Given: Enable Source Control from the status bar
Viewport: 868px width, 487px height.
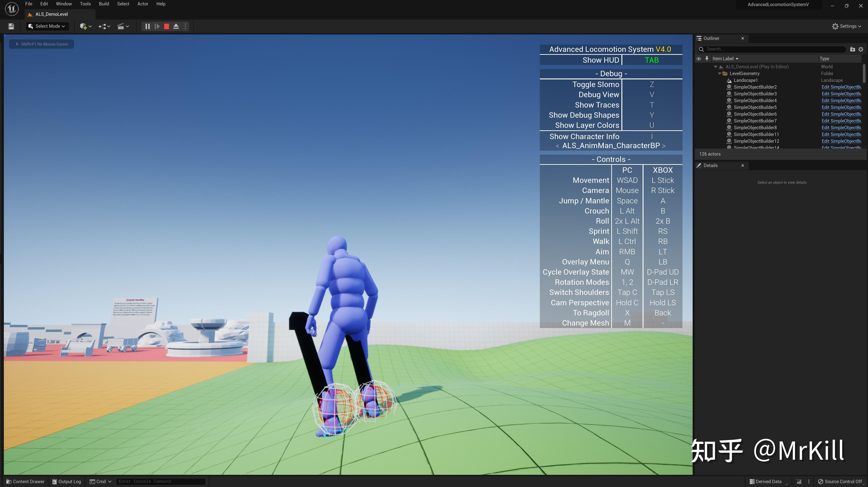Looking at the screenshot, I should click(x=841, y=481).
